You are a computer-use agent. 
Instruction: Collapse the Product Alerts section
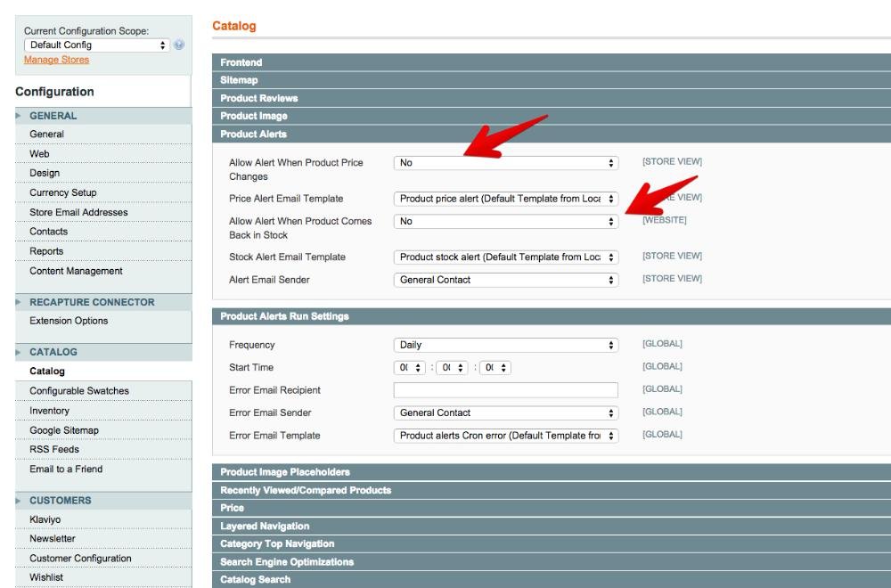[x=551, y=135]
